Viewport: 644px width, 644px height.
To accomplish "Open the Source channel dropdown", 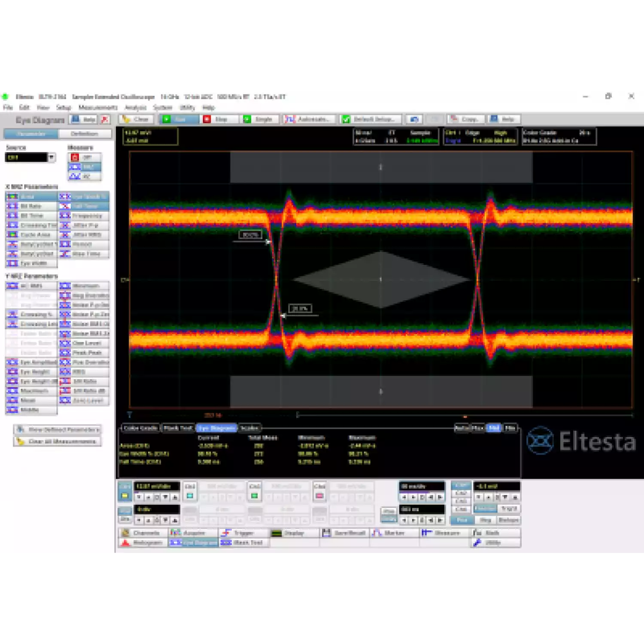I will coord(52,158).
